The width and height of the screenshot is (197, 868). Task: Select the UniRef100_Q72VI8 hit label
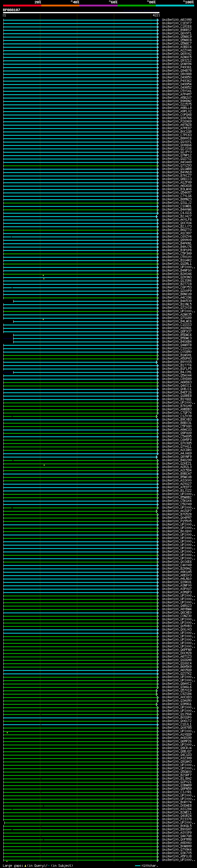click(177, 308)
